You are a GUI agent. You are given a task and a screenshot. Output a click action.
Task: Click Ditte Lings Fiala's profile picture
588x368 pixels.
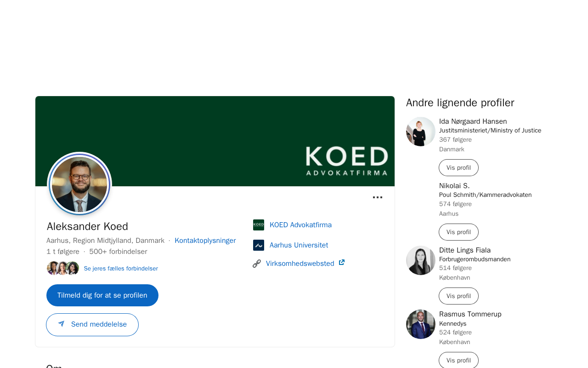tap(421, 260)
